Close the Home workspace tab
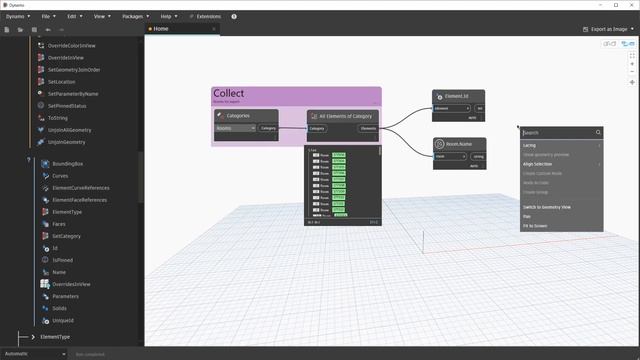Viewport: 640px width, 360px height. (x=214, y=29)
